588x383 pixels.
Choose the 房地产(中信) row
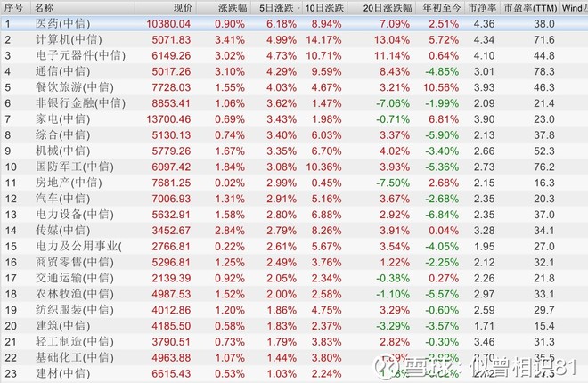[294, 183]
